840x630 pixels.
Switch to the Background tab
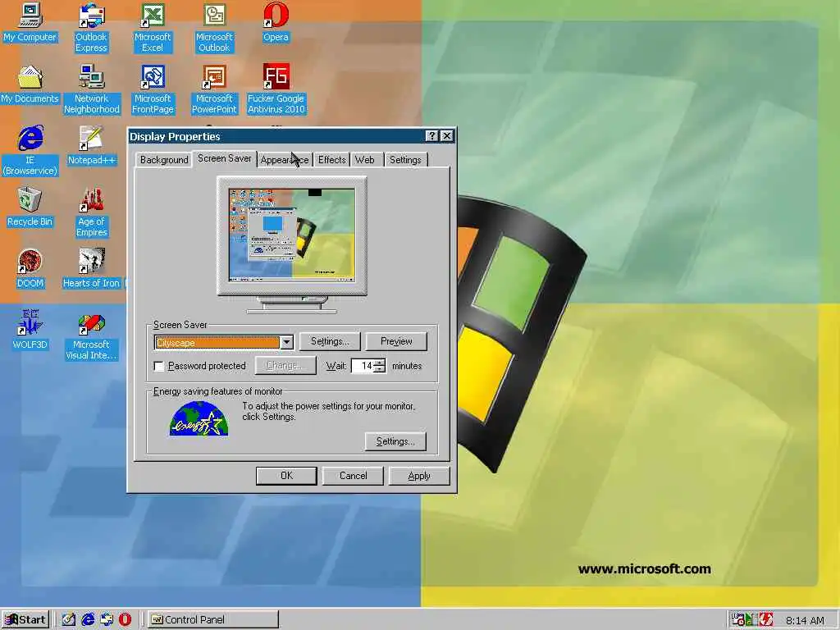pos(164,160)
